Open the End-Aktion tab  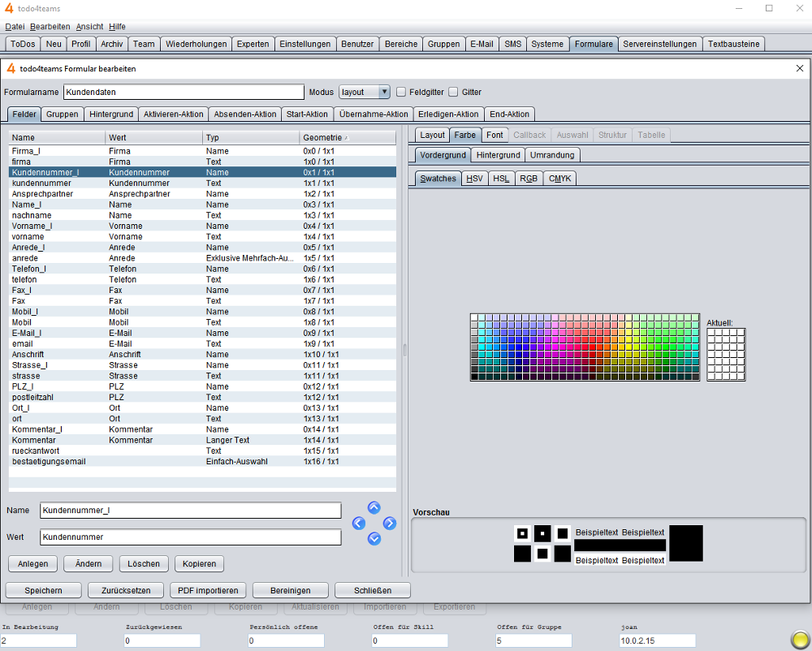(x=509, y=114)
